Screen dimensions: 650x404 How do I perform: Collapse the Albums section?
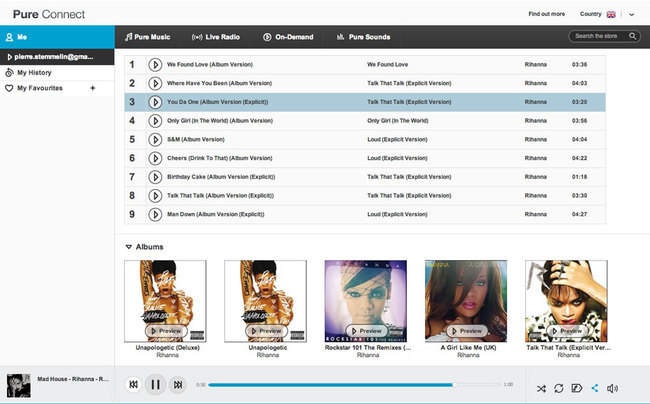coord(129,247)
